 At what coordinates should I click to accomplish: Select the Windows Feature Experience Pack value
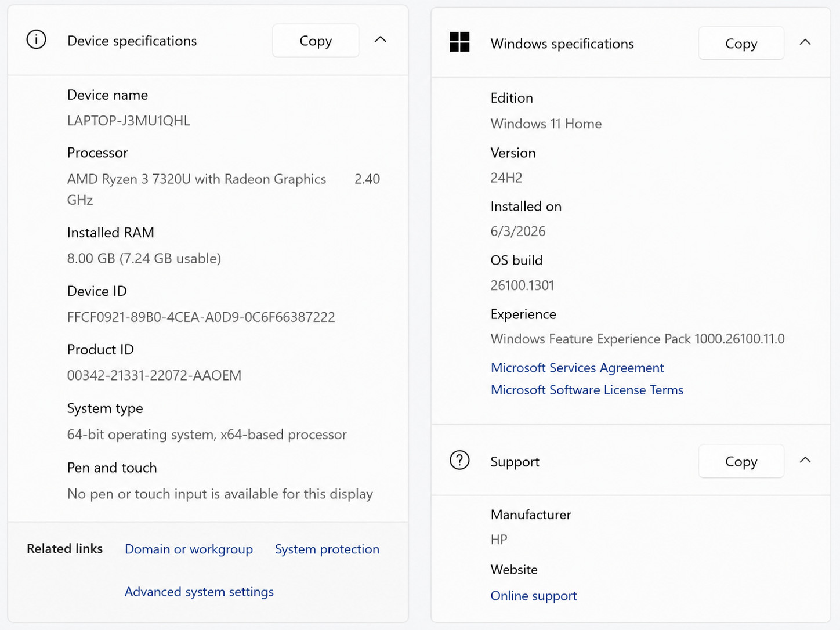click(638, 339)
